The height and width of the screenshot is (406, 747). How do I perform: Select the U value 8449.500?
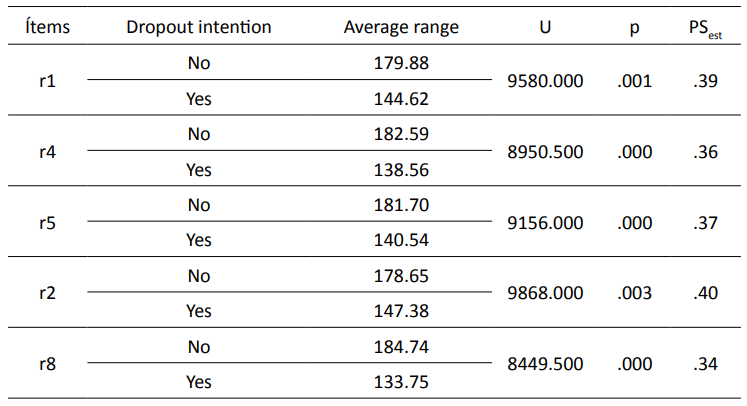click(x=545, y=364)
